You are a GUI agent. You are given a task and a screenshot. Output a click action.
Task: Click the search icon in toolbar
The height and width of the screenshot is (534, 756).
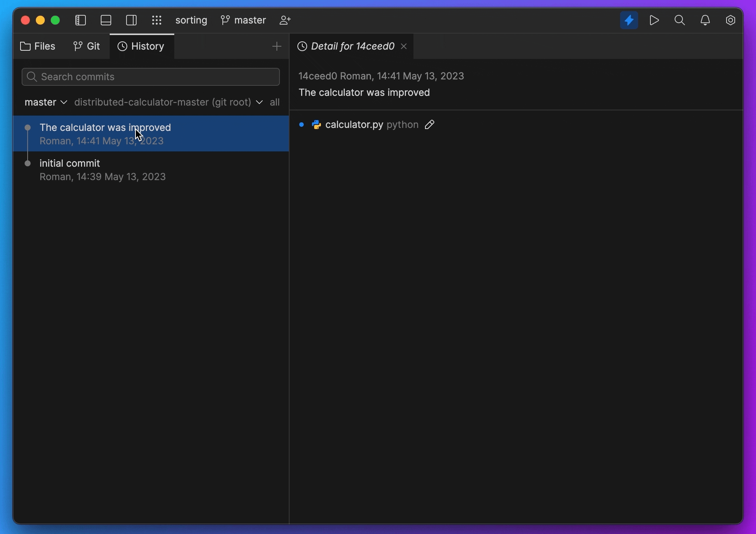[680, 20]
